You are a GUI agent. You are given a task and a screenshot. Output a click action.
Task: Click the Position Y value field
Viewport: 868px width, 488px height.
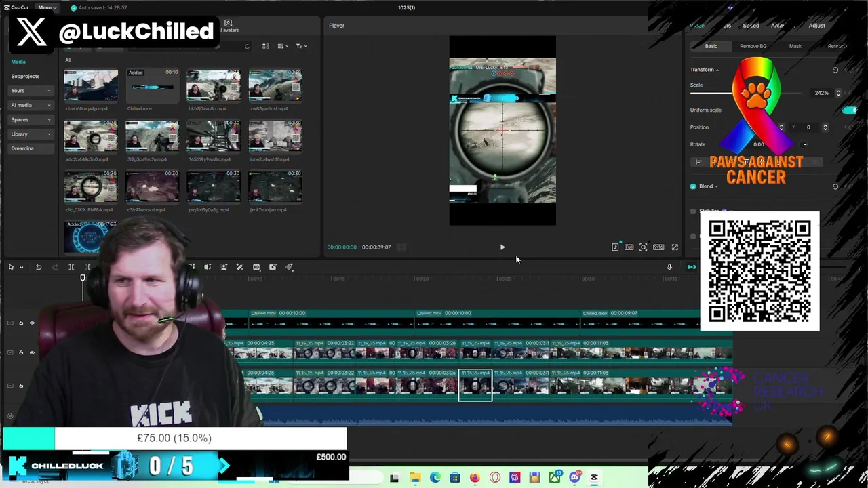(808, 127)
